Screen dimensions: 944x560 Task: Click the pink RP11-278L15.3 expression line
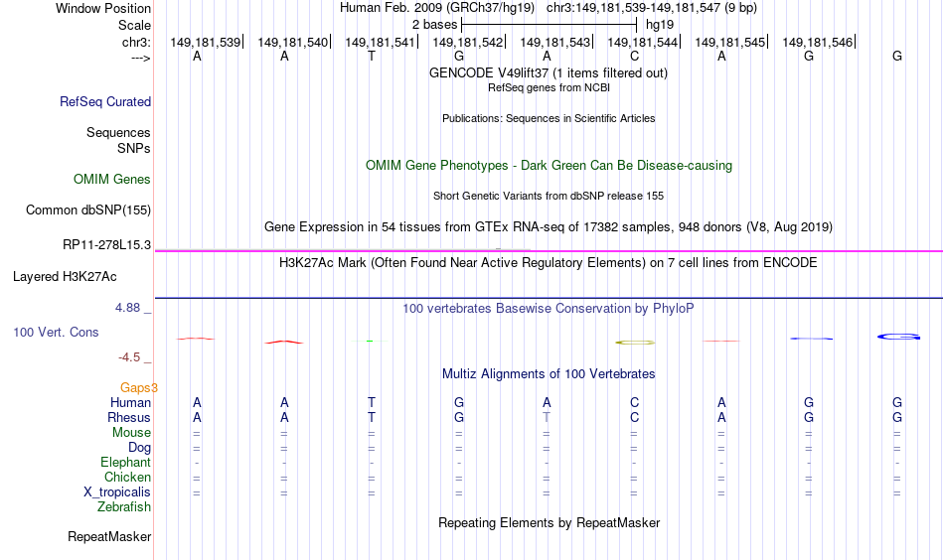click(549, 250)
